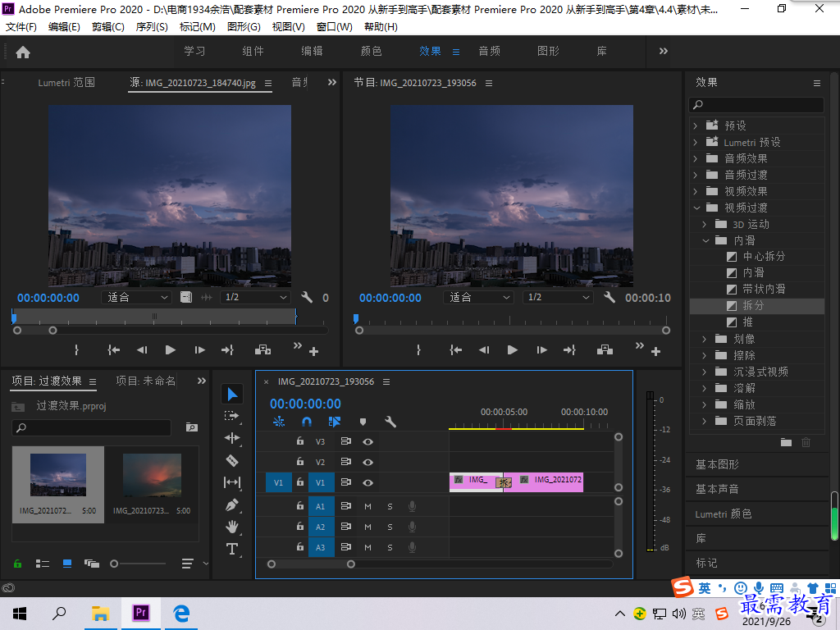Mute track A1
The width and height of the screenshot is (840, 630).
(367, 506)
